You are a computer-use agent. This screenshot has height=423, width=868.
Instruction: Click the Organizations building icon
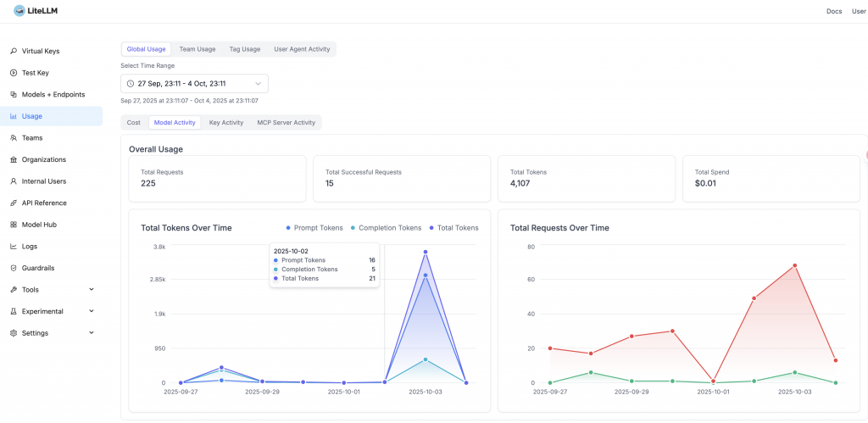(14, 159)
